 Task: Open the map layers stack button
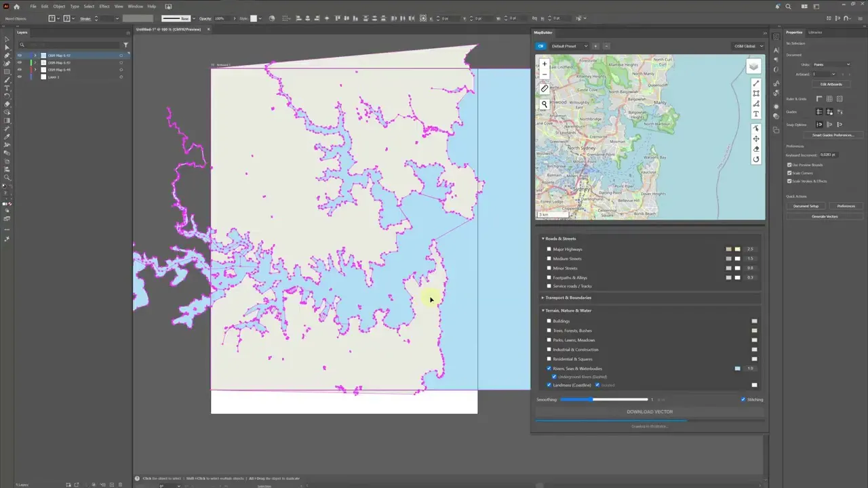click(754, 66)
